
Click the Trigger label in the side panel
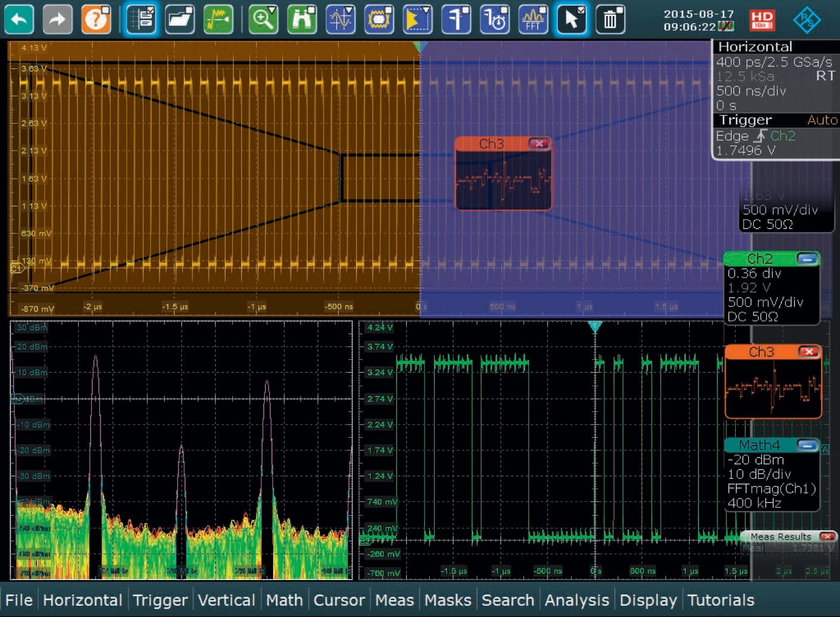(x=745, y=120)
